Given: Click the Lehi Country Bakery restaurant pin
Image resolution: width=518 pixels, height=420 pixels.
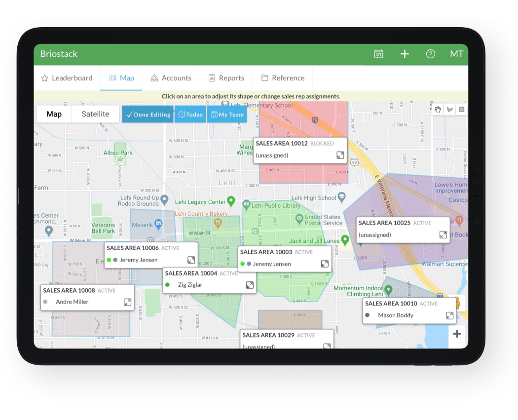Looking at the screenshot, I should point(218,224).
